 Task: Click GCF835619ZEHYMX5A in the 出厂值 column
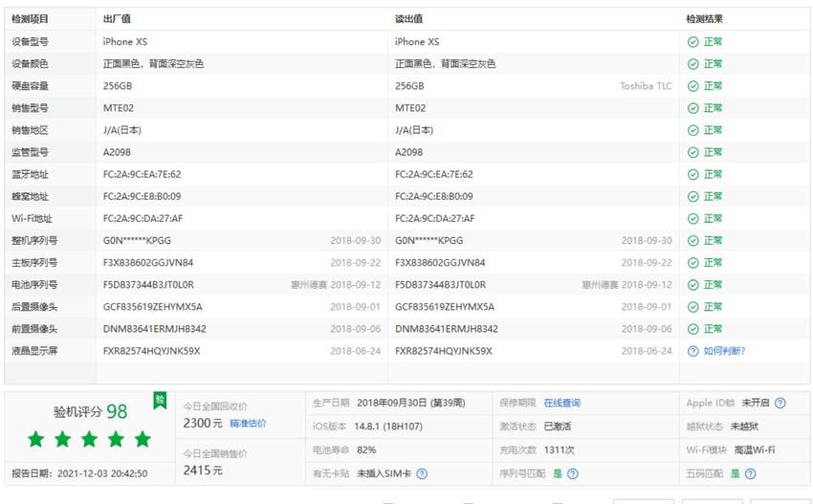tap(152, 307)
